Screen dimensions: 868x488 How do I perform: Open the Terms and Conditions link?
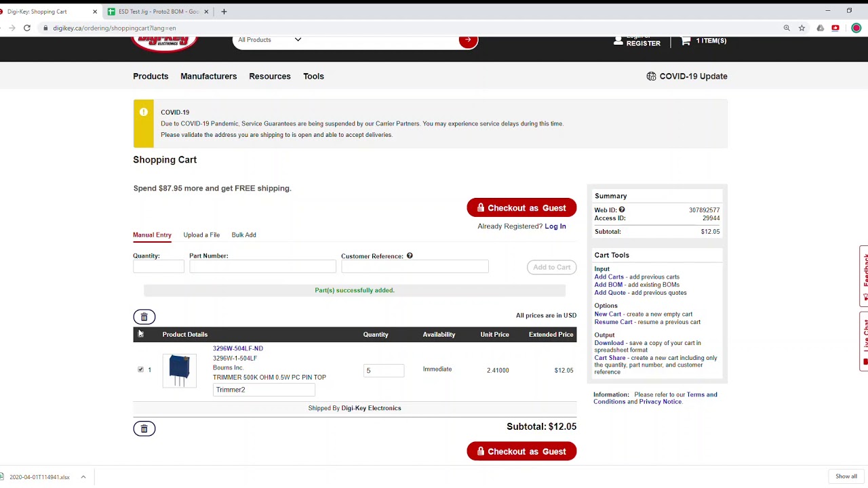655,398
